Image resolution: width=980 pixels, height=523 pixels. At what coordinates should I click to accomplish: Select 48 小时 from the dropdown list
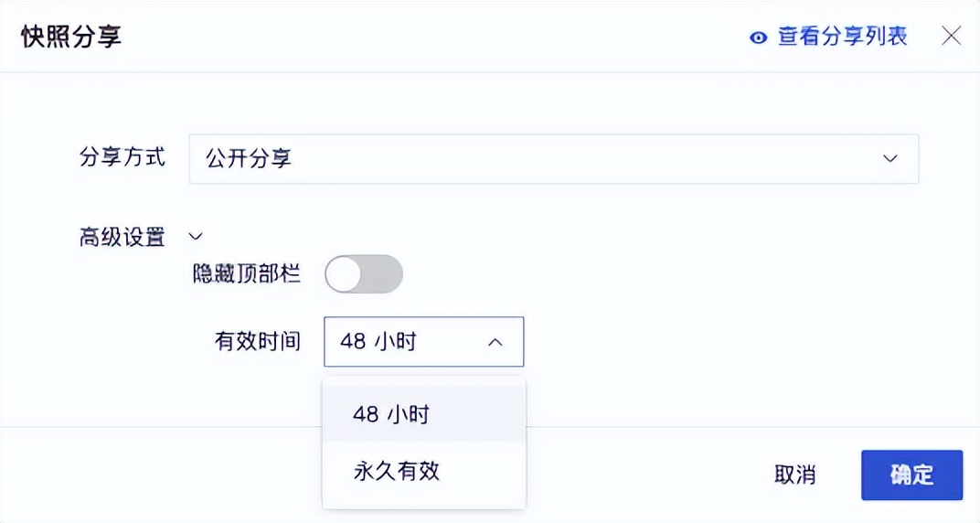tap(424, 413)
